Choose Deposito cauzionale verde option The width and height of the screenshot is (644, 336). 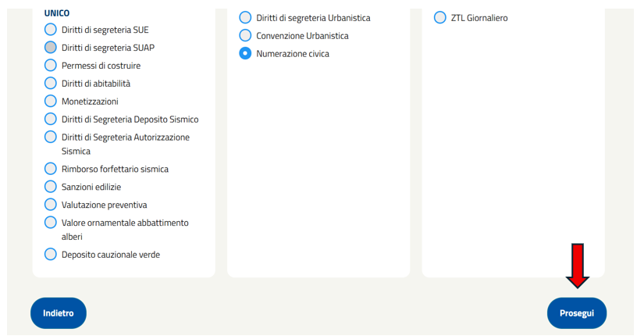(x=51, y=255)
